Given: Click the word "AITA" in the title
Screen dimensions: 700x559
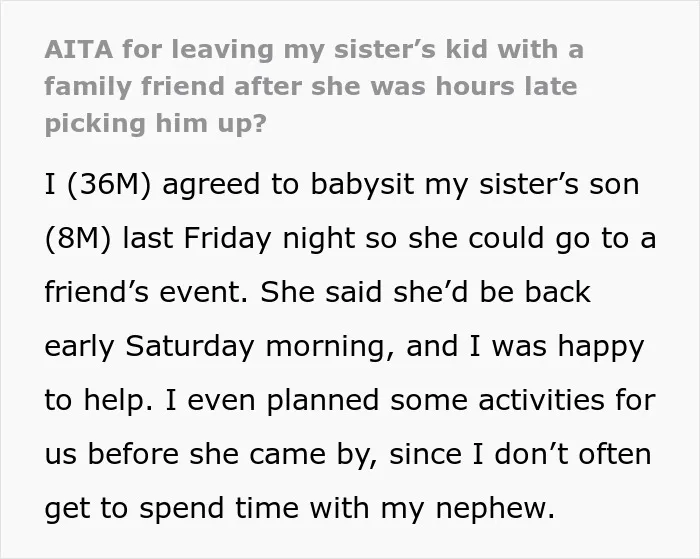Looking at the screenshot, I should [x=79, y=49].
